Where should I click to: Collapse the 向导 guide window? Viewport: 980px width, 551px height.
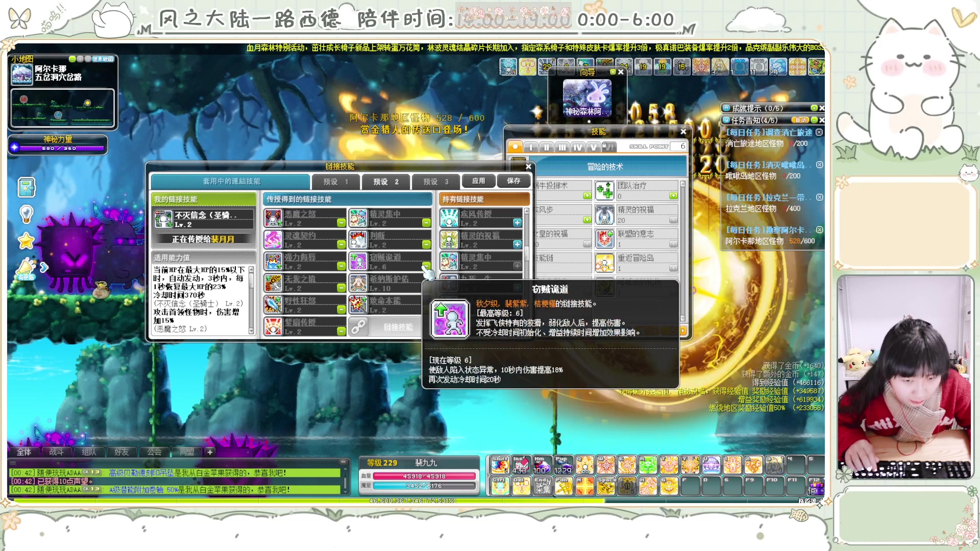point(613,72)
